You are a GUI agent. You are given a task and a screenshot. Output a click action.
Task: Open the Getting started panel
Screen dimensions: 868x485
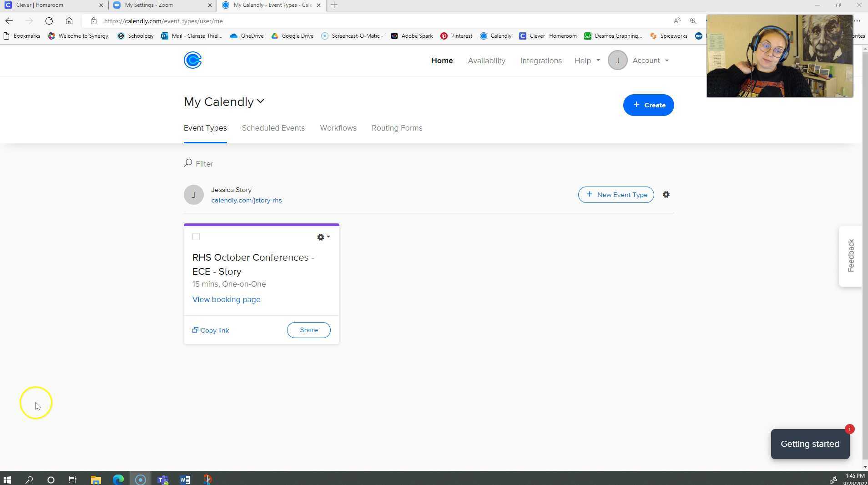point(810,444)
